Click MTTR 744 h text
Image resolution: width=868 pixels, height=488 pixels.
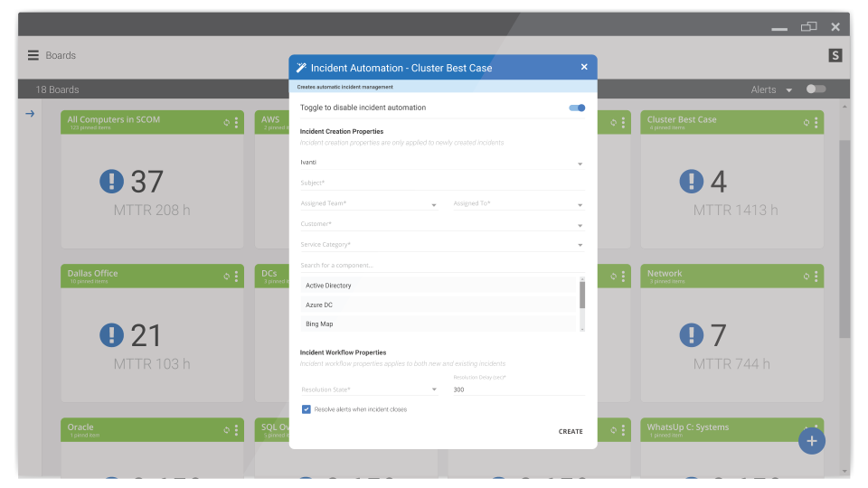(731, 364)
